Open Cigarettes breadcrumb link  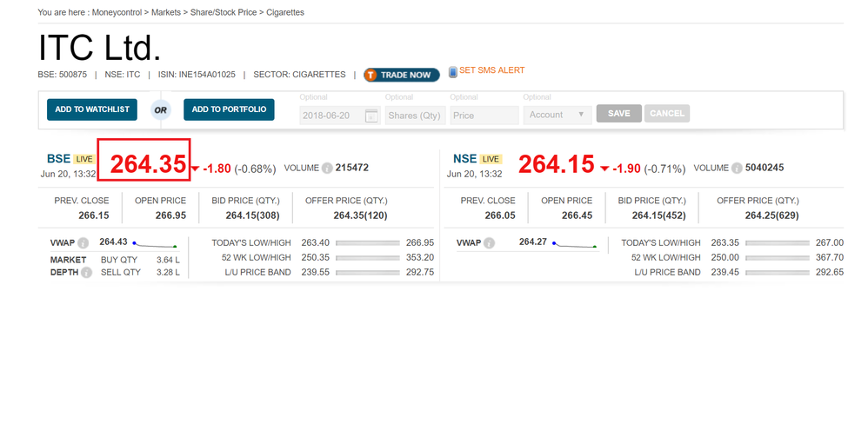tap(285, 12)
